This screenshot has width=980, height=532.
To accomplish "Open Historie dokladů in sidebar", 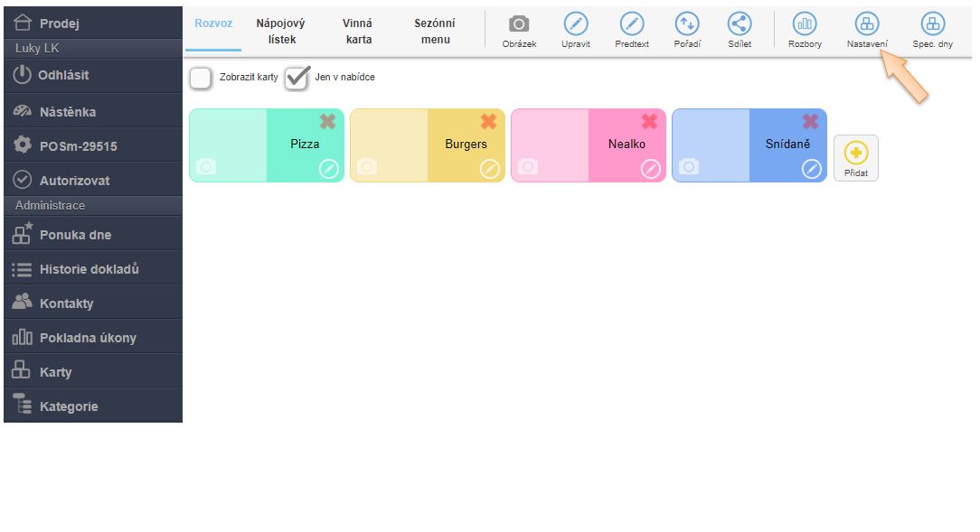I will [89, 269].
